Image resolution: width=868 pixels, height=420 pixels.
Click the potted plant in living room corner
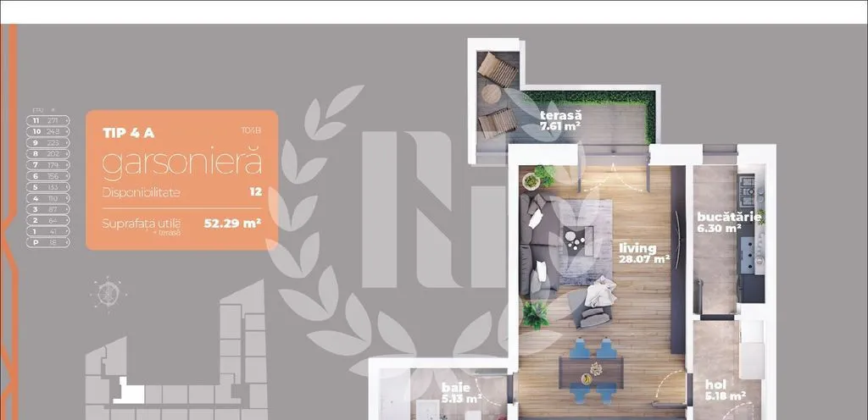tap(534, 315)
